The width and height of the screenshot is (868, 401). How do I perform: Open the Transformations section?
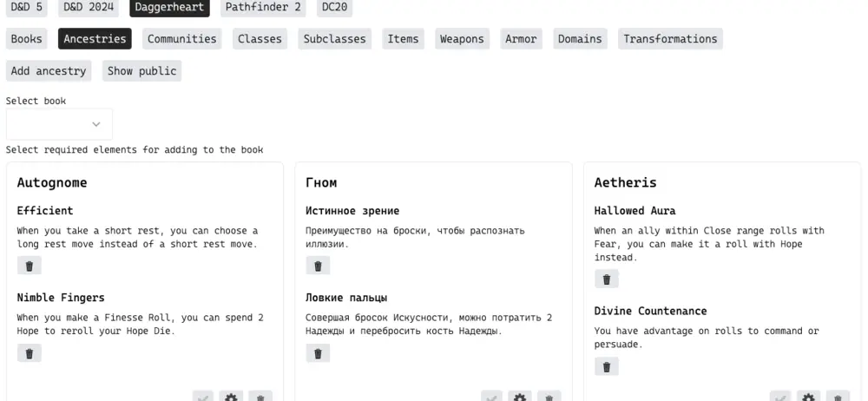(x=670, y=38)
